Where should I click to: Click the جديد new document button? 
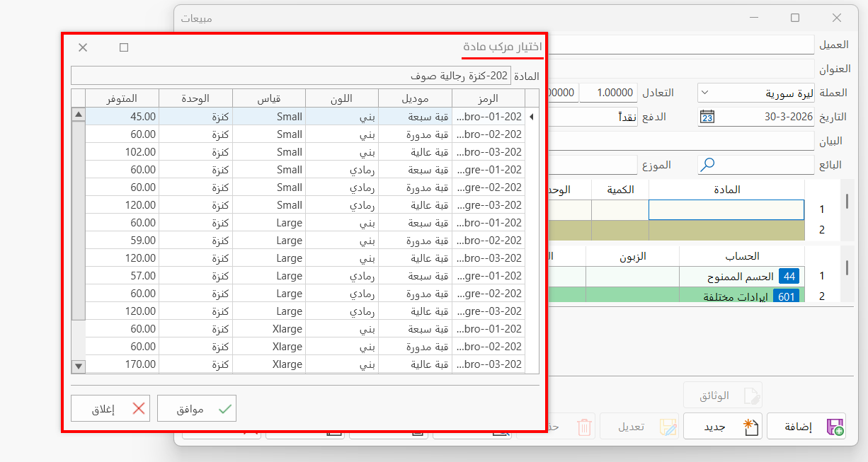click(722, 427)
